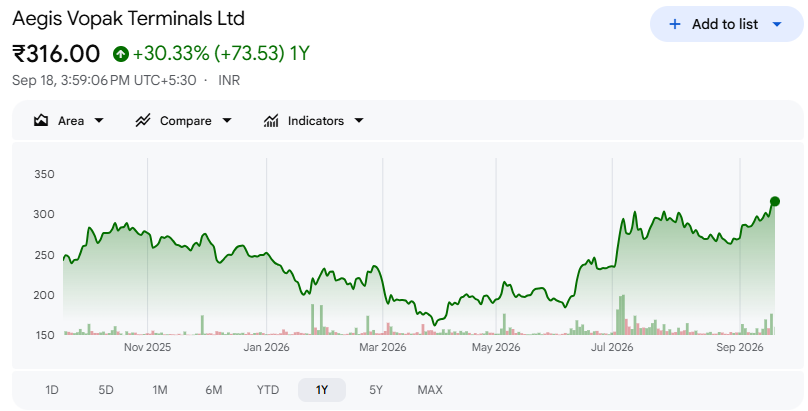The width and height of the screenshot is (808, 411).
Task: Click the +30.33% (+73.53) 1Y change text
Action: [x=221, y=54]
